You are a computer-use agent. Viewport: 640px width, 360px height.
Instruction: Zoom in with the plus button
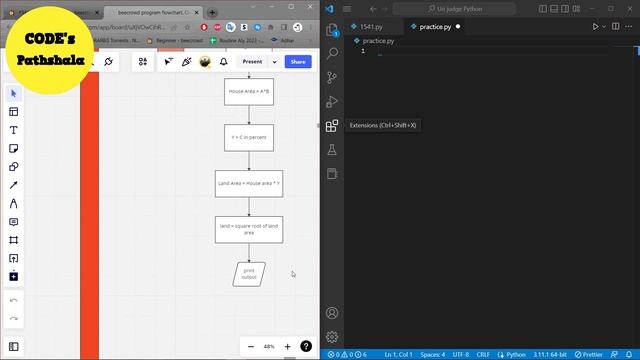(287, 347)
